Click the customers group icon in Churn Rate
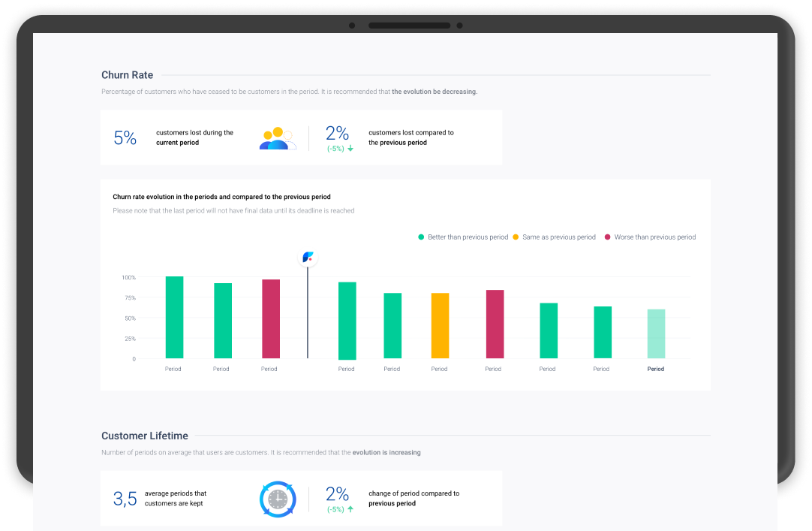The height and width of the screenshot is (531, 812). click(x=277, y=138)
